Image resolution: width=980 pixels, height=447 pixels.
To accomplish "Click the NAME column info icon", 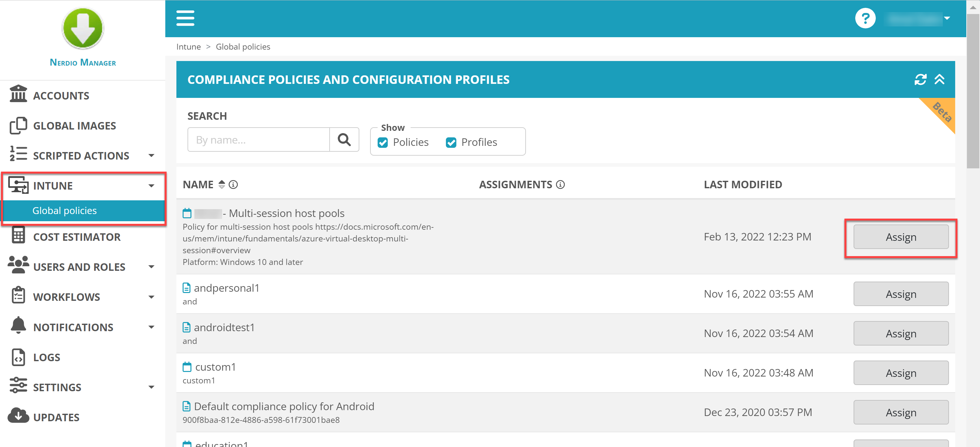I will pyautogui.click(x=233, y=185).
